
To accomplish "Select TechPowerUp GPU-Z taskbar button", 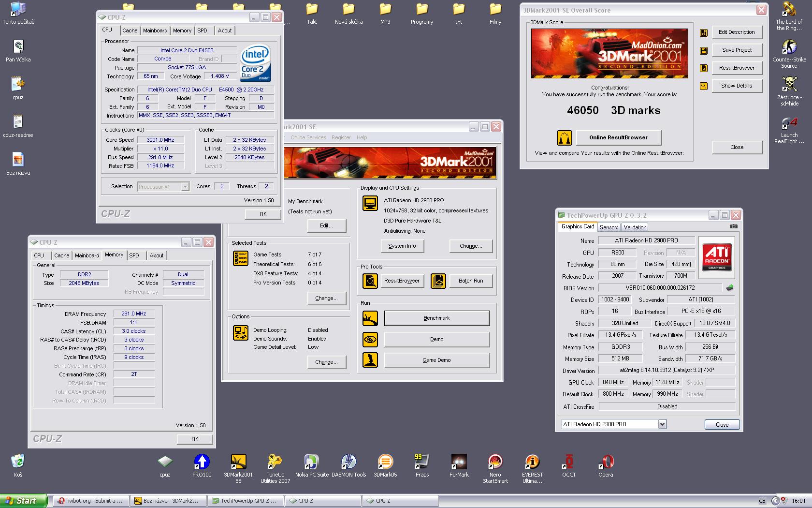I will [x=245, y=501].
